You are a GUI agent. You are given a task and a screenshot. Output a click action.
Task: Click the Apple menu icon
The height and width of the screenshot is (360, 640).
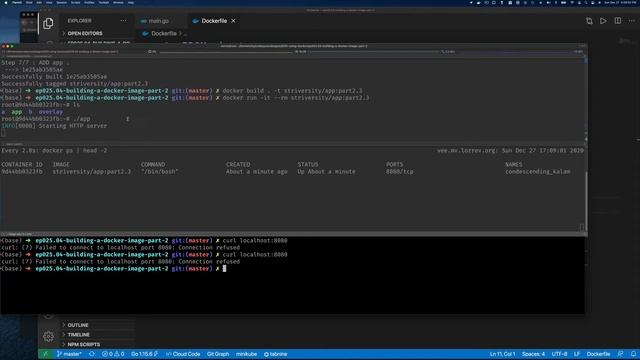click(6, 2)
